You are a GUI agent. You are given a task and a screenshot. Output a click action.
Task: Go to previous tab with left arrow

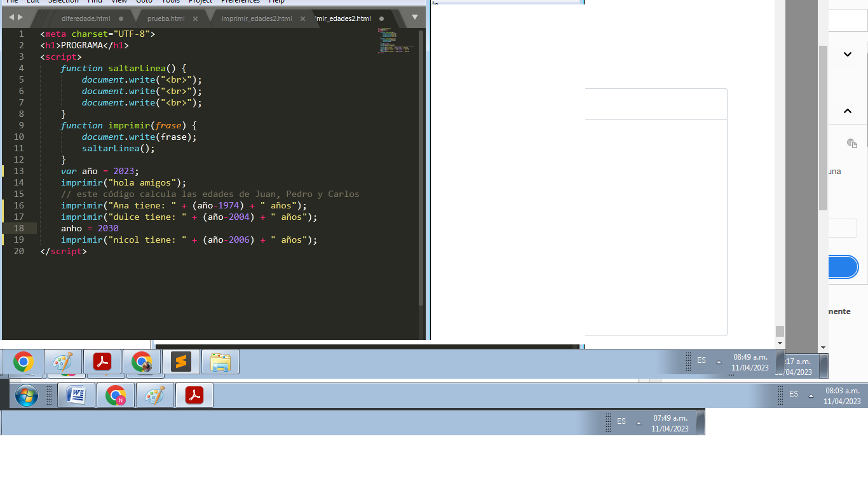[11, 17]
